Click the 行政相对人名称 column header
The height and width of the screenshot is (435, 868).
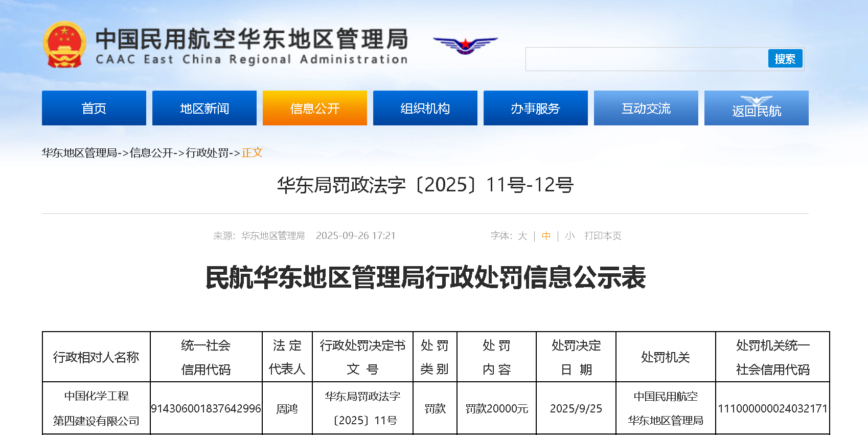click(96, 357)
